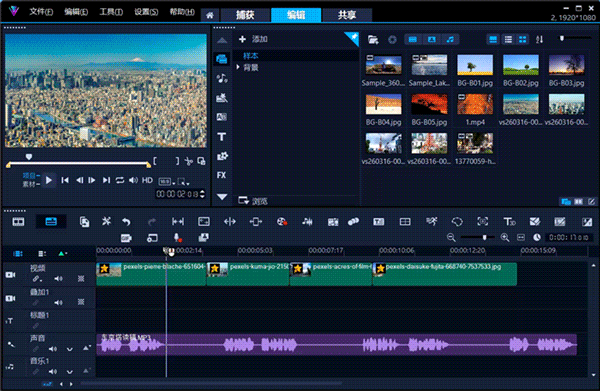Step back one frame
The height and width of the screenshot is (391, 600).
pyautogui.click(x=79, y=180)
